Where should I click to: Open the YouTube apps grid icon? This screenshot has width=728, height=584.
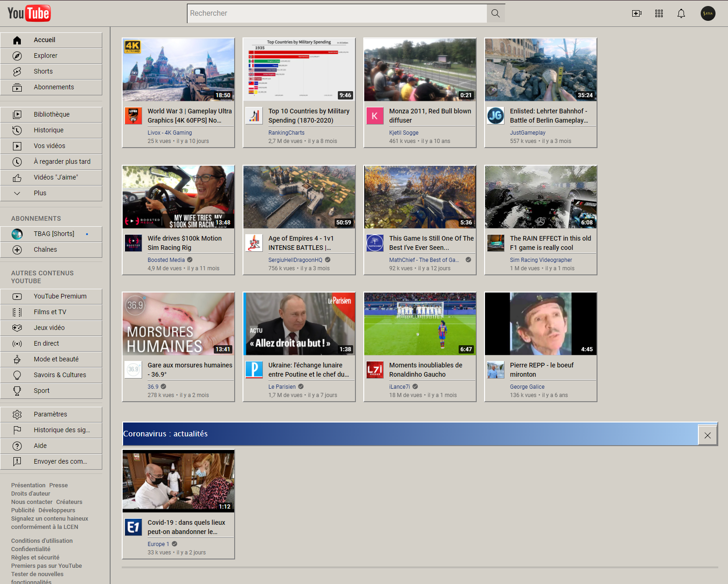659,13
